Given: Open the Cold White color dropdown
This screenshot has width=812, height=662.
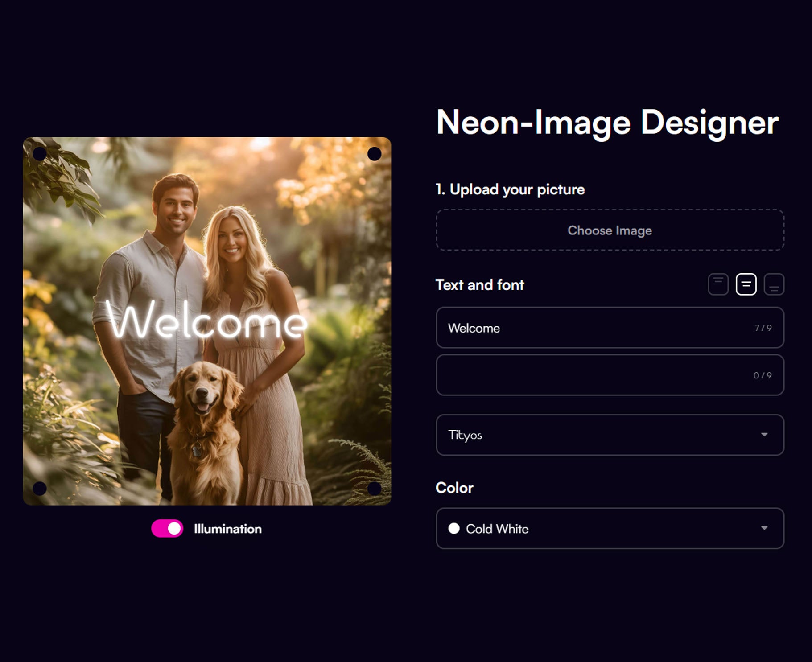Looking at the screenshot, I should pyautogui.click(x=610, y=528).
